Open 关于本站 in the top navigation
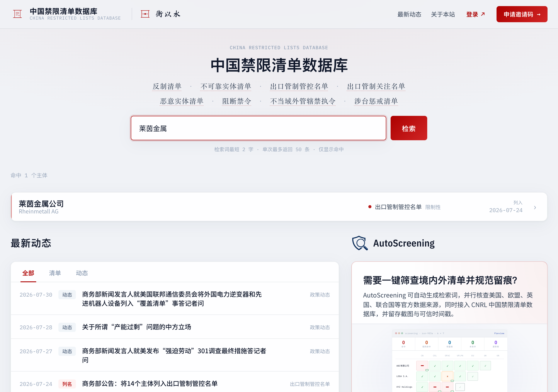Viewport: 558px width, 392px height. click(x=443, y=14)
